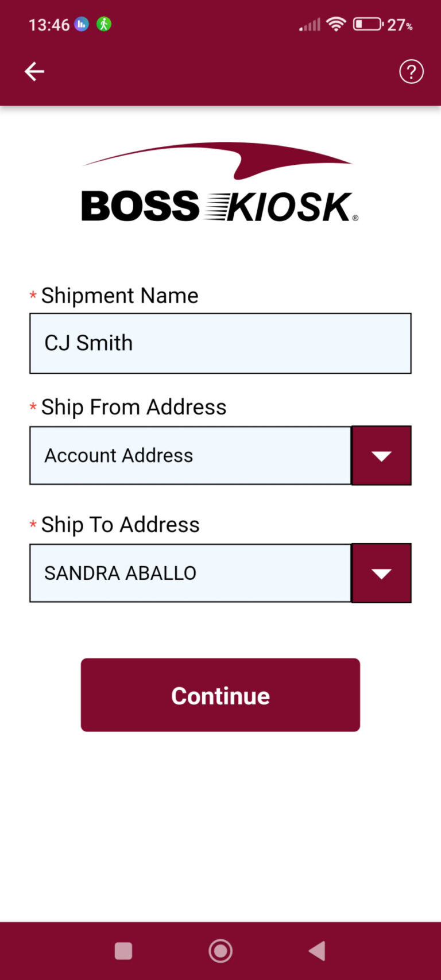Open help question mark icon
Image resolution: width=441 pixels, height=980 pixels.
click(x=411, y=72)
